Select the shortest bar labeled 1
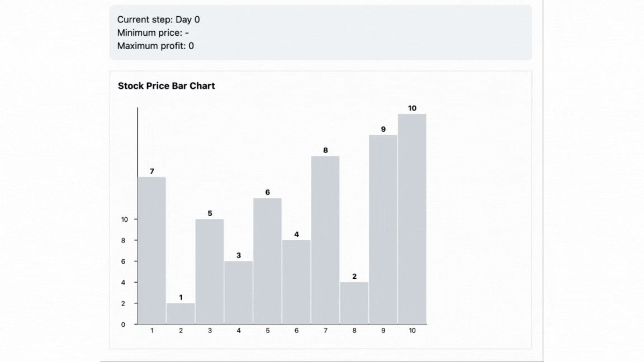This screenshot has width=644, height=362. (181, 313)
